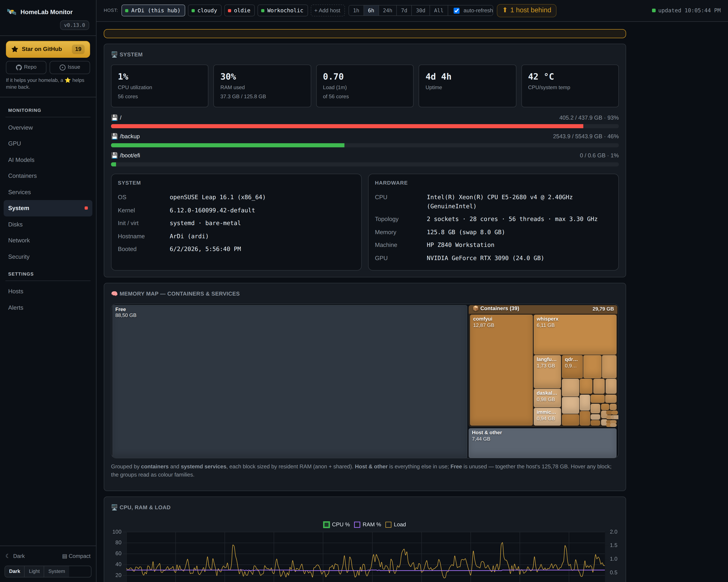The height and width of the screenshot is (582, 728).
Task: Click the CPU, RAM & Load monitor icon
Action: click(x=114, y=507)
